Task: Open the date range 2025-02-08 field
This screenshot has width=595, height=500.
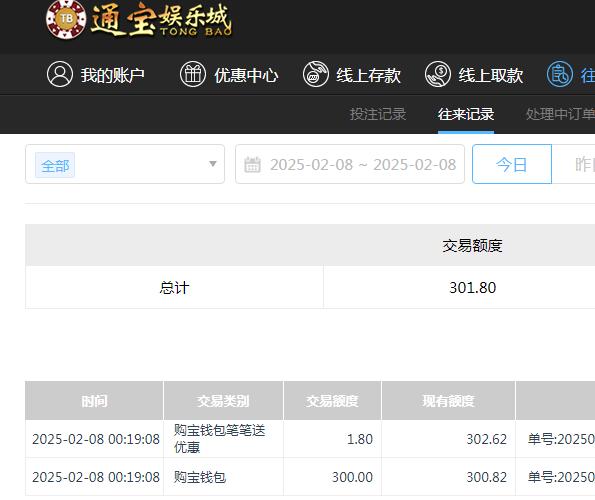Action: point(350,164)
